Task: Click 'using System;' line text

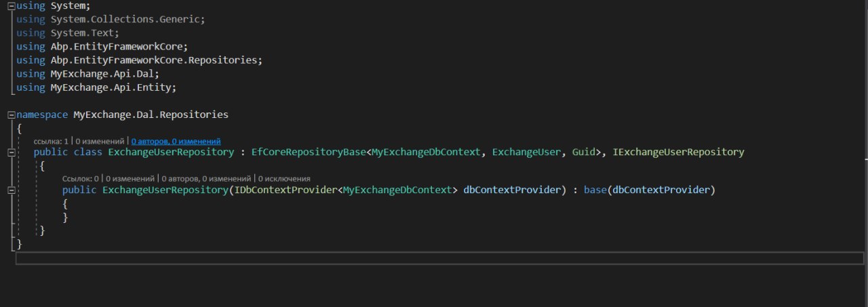Action: (x=53, y=6)
